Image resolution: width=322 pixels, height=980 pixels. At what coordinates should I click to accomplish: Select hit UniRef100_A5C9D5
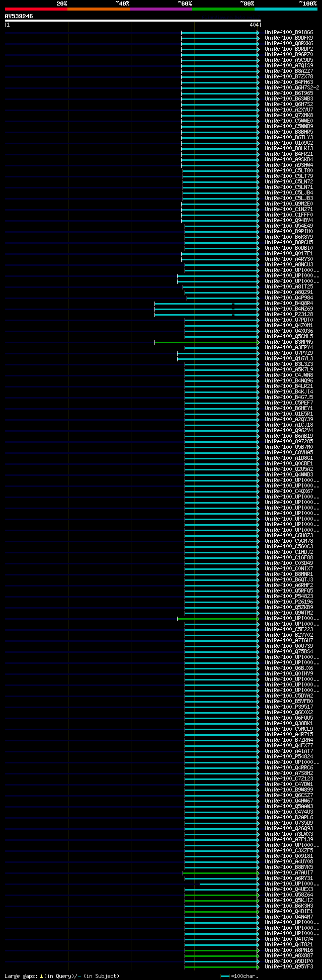(x=289, y=60)
